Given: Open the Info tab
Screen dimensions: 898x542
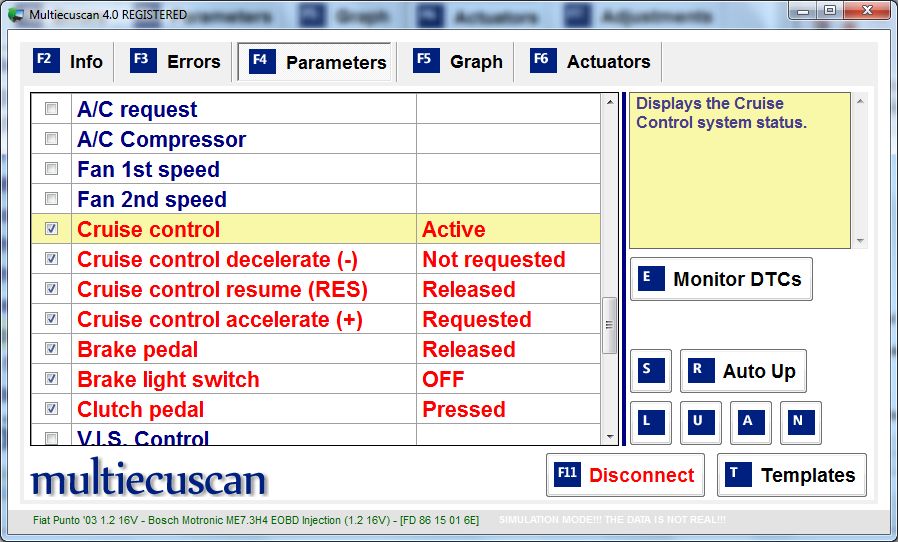Looking at the screenshot, I should 68,61.
